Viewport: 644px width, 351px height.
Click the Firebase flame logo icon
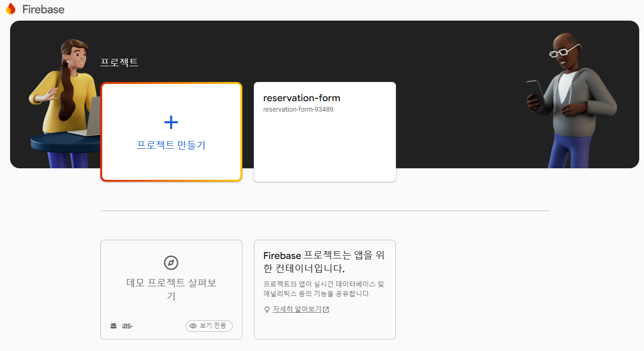click(x=11, y=9)
